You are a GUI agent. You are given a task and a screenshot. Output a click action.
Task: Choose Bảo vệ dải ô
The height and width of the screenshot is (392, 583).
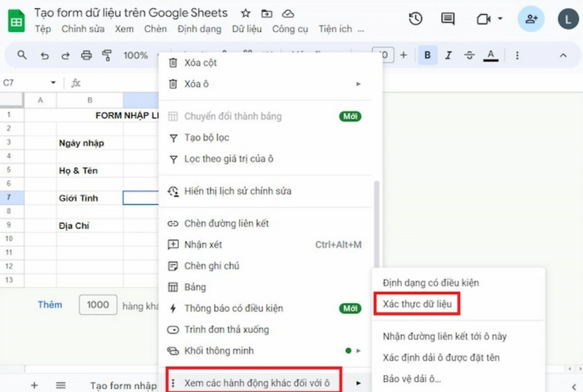pyautogui.click(x=459, y=379)
